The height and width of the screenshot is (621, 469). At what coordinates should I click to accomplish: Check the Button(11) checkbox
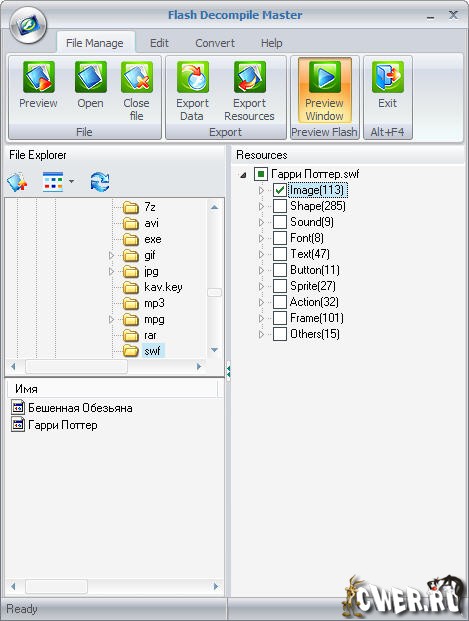[280, 270]
